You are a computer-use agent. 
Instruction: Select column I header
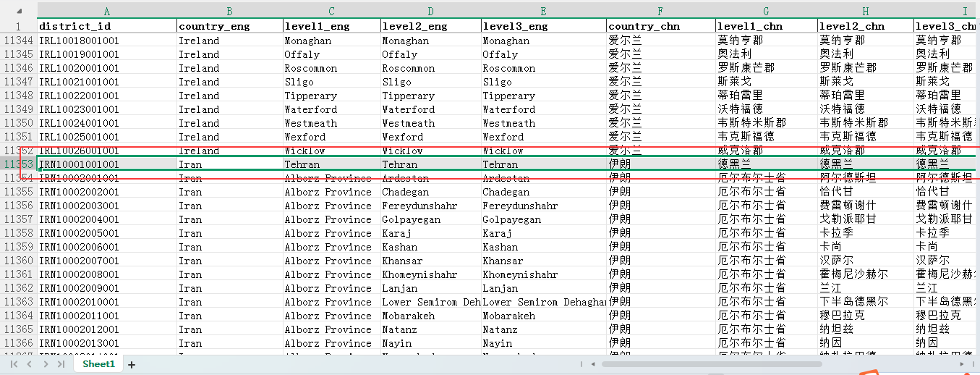(947, 12)
